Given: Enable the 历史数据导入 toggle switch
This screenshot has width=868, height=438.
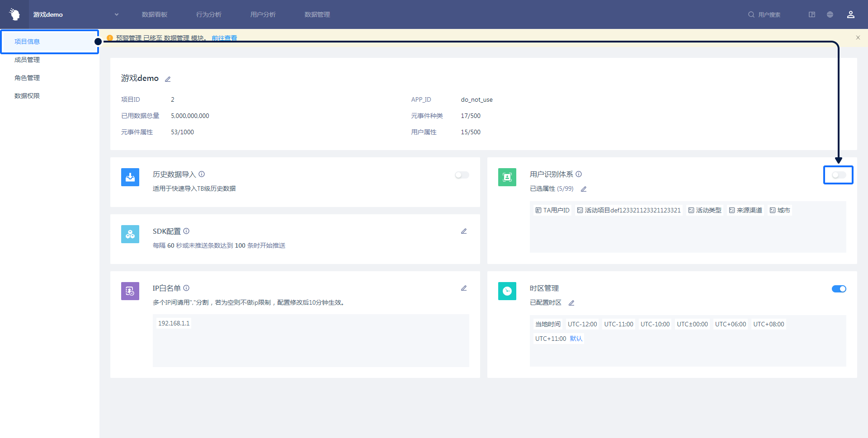Looking at the screenshot, I should [462, 175].
